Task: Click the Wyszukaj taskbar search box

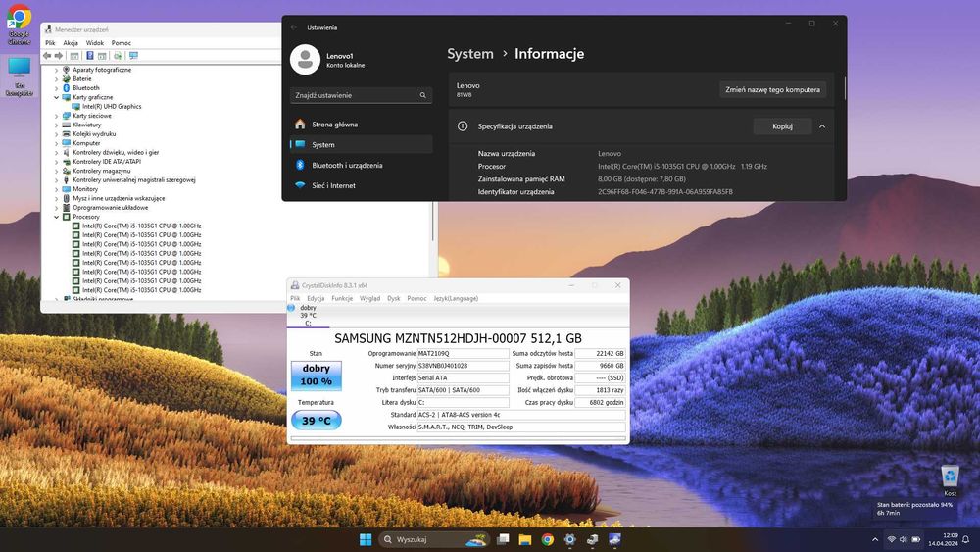Action: (434, 539)
